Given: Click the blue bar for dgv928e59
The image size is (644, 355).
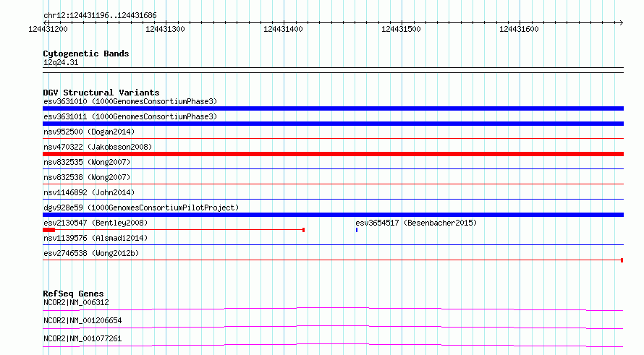Looking at the screenshot, I should (333, 215).
